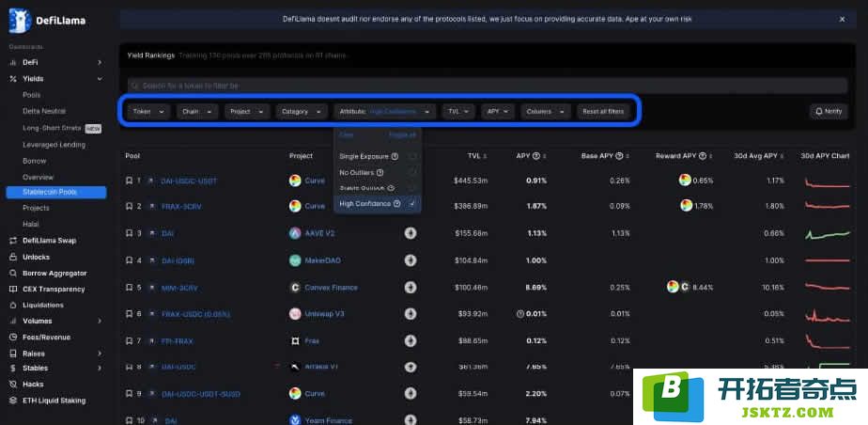Image resolution: width=868 pixels, height=425 pixels.
Task: Open DefiLlama Swap page
Action: click(49, 241)
